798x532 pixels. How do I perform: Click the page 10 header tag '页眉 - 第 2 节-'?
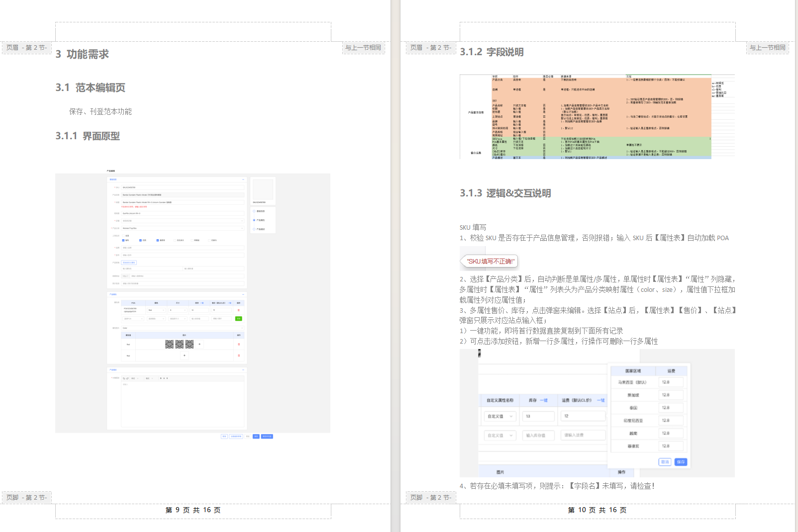pos(431,48)
